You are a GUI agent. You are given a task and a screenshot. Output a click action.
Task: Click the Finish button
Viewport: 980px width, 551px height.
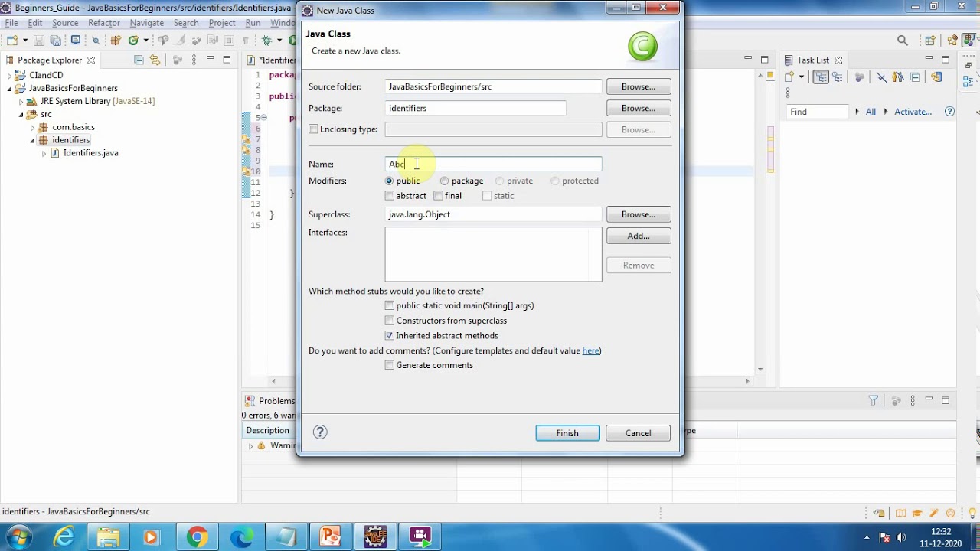click(x=567, y=433)
